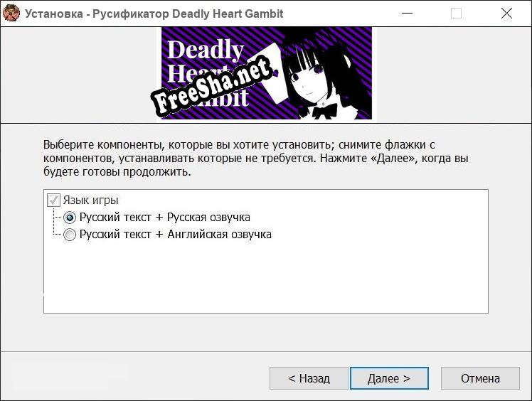The width and height of the screenshot is (532, 401).
Task: Maximize the installer window
Action: point(456,13)
